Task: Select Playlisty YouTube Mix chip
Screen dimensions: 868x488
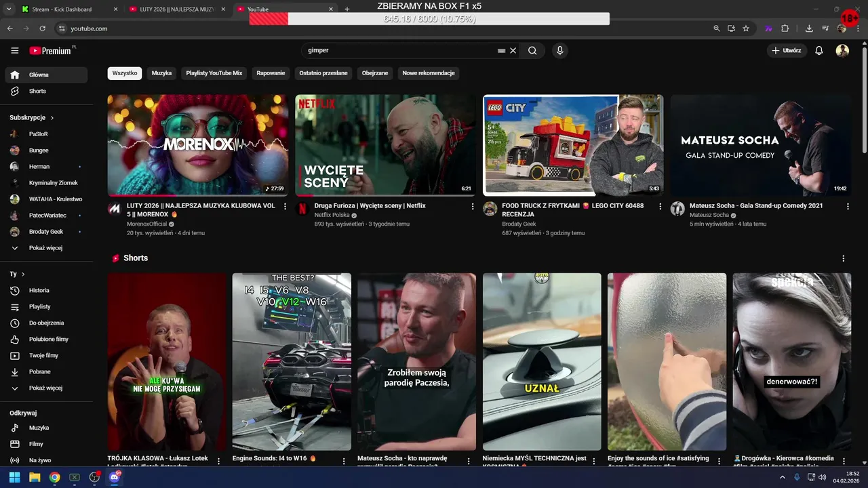Action: 214,73
